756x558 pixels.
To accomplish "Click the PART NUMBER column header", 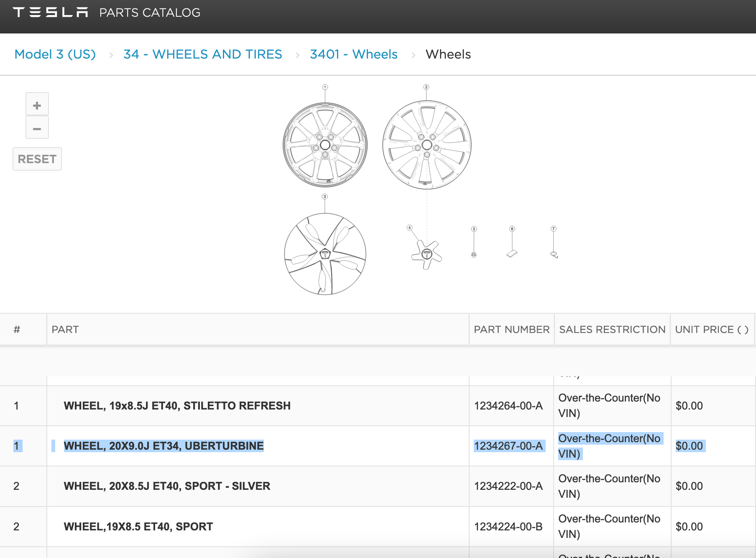I will pos(512,330).
